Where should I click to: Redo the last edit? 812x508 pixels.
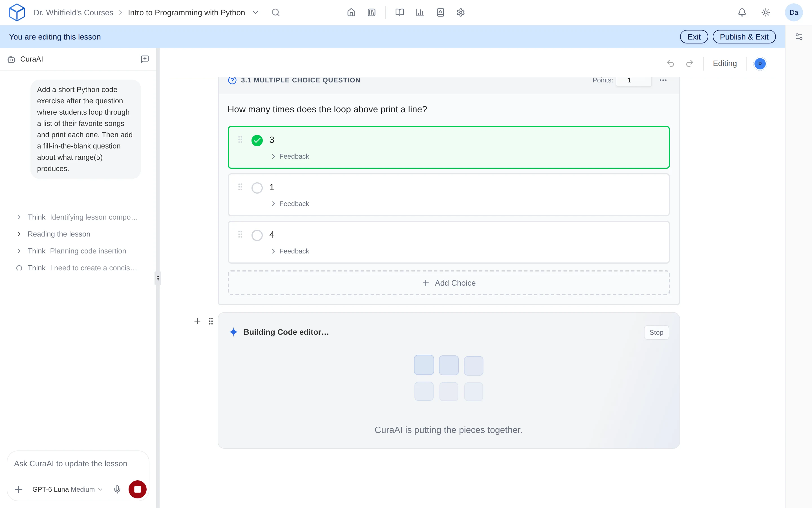tap(690, 63)
